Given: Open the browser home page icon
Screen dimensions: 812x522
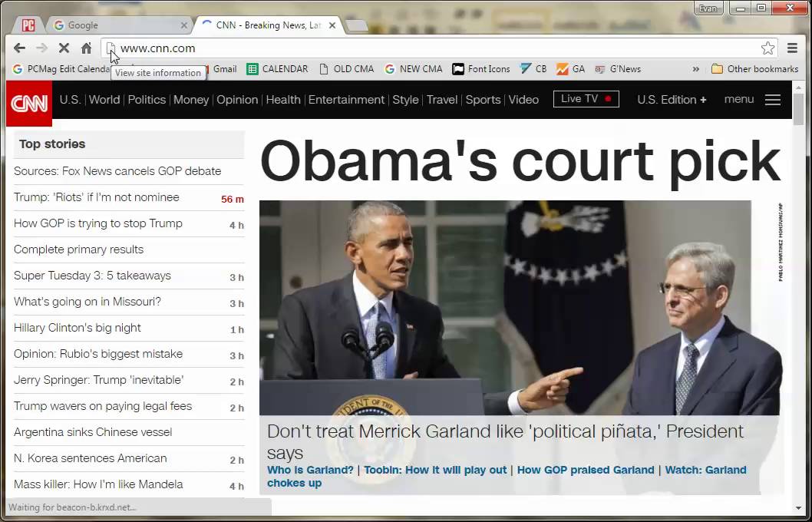Looking at the screenshot, I should [x=87, y=48].
